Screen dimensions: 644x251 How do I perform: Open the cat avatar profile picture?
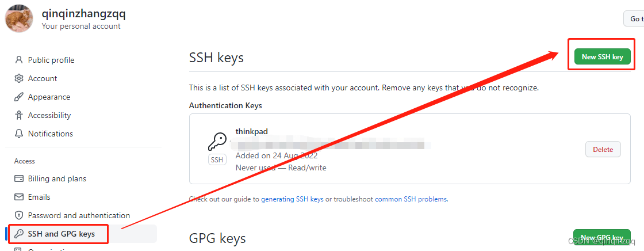[x=19, y=18]
